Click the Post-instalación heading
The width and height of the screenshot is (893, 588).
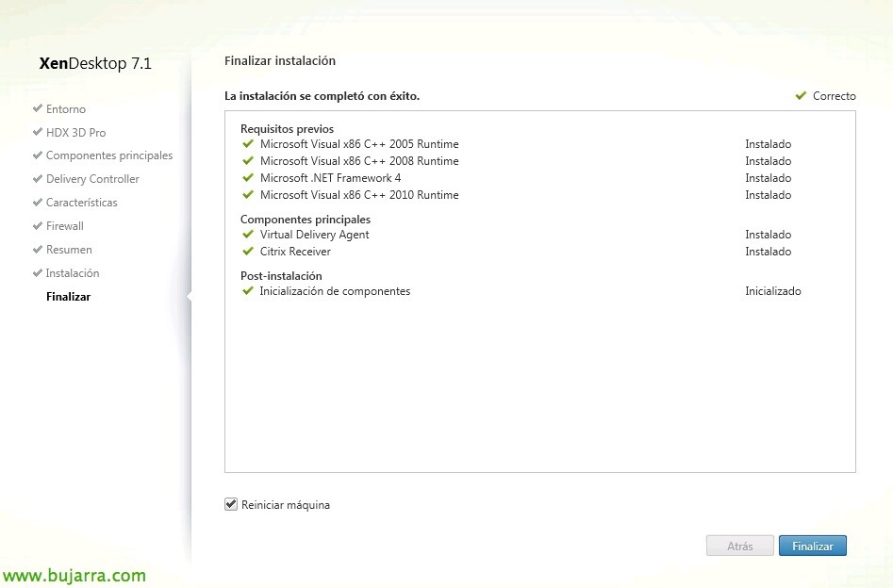281,276
